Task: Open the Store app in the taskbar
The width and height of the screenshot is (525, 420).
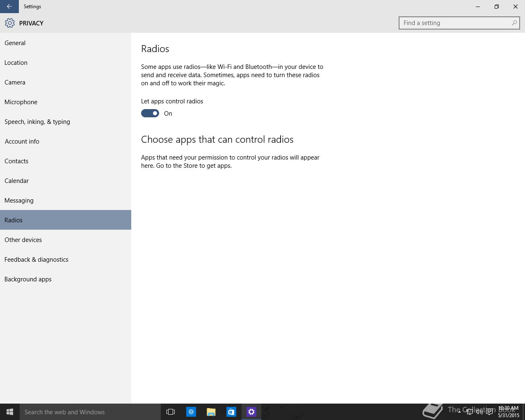Action: click(x=231, y=412)
